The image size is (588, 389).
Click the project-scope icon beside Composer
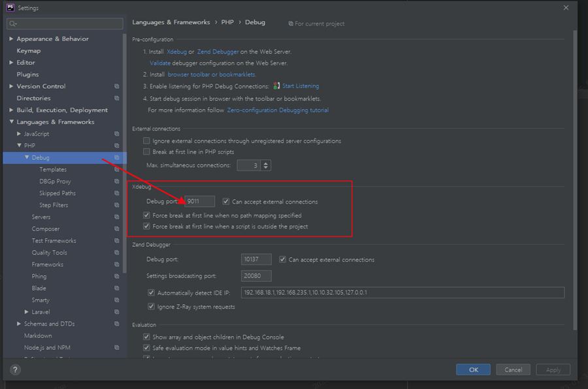117,229
